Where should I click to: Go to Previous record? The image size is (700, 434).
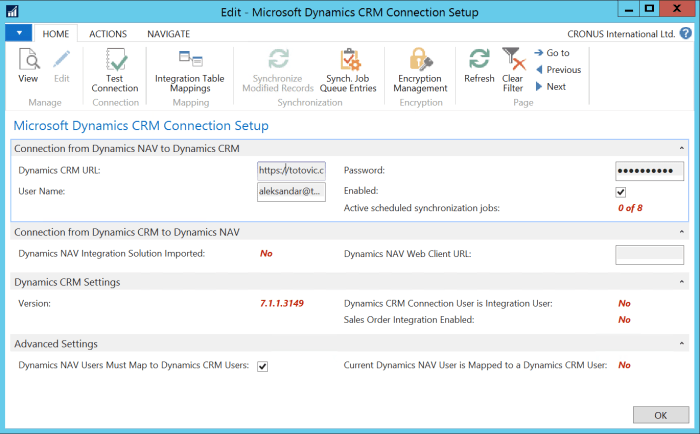coord(562,70)
